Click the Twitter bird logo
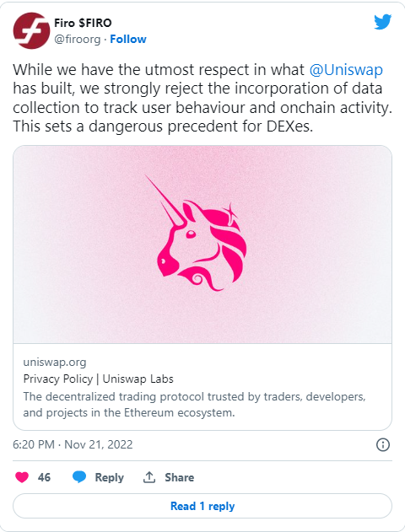405x532 pixels. tap(382, 22)
